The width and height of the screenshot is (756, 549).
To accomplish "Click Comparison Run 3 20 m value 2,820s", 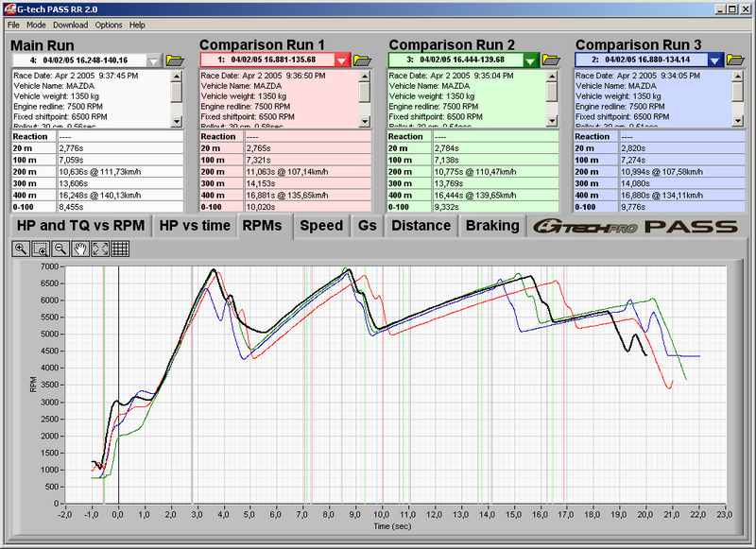I will pos(682,148).
